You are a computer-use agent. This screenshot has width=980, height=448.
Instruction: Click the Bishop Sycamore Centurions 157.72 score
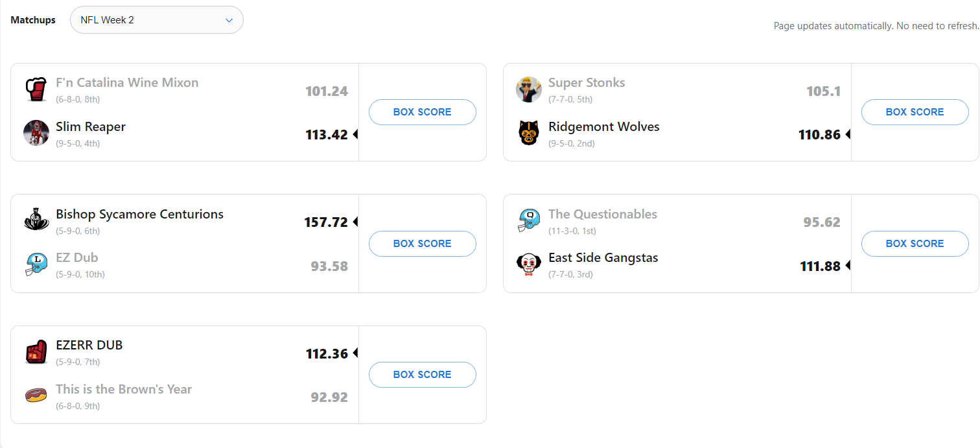(x=326, y=222)
